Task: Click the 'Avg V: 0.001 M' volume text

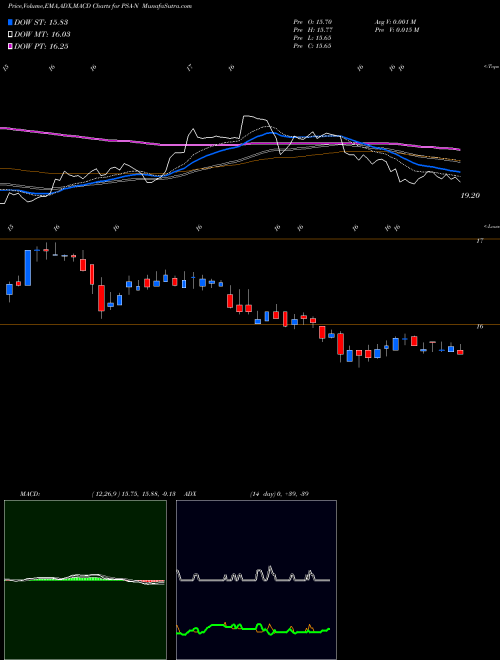Action: (396, 21)
